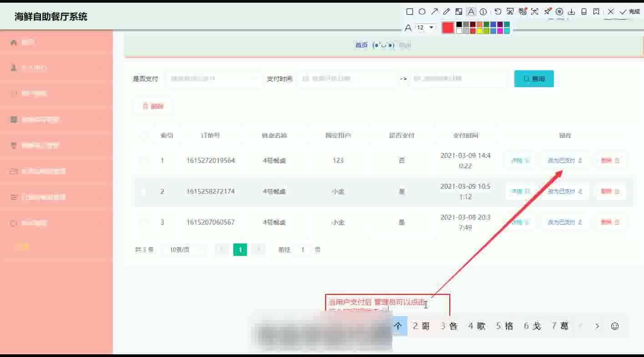Click the 查询 search button

pyautogui.click(x=534, y=79)
